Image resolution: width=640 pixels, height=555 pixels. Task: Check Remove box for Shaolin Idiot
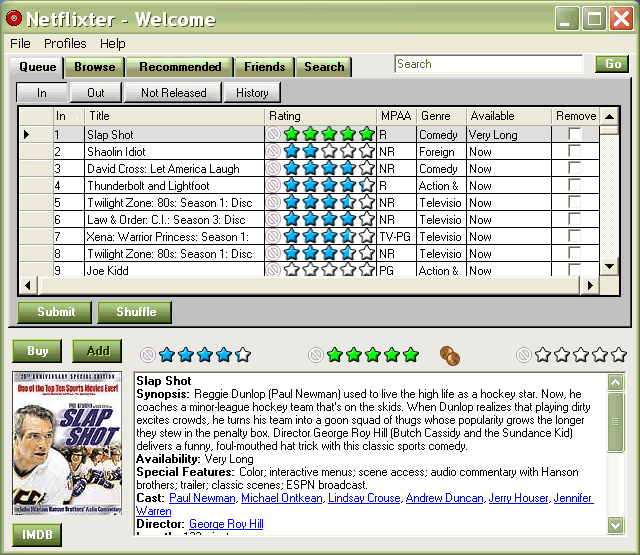(x=575, y=151)
